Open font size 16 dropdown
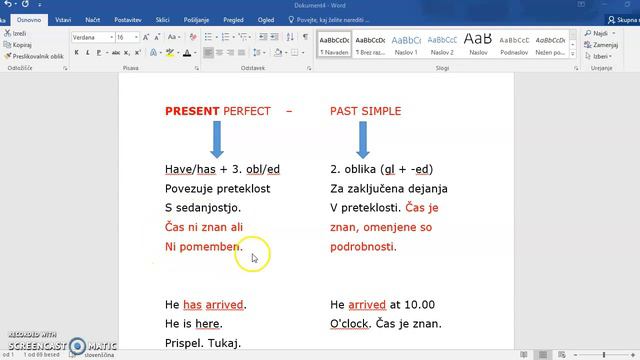The height and width of the screenshot is (360, 640). pos(136,37)
